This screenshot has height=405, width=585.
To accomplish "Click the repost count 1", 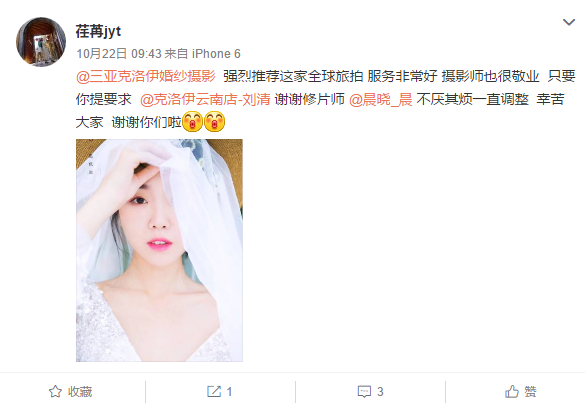I will point(229,392).
